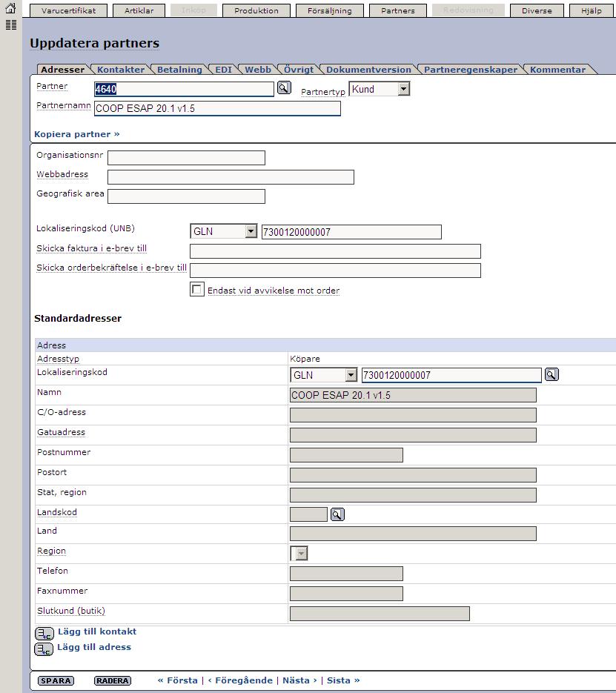Open Landskod lookup magnifier
Screen dimensions: 616x693
pos(337,514)
